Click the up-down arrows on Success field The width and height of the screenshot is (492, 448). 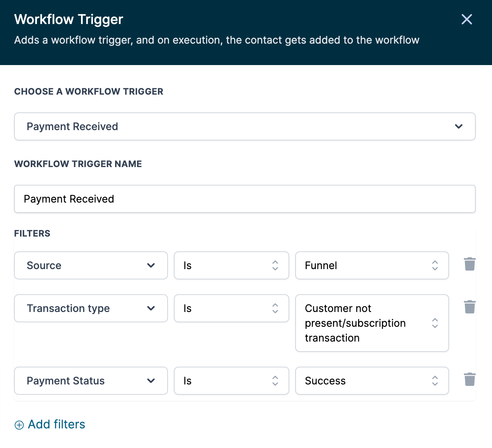point(435,381)
